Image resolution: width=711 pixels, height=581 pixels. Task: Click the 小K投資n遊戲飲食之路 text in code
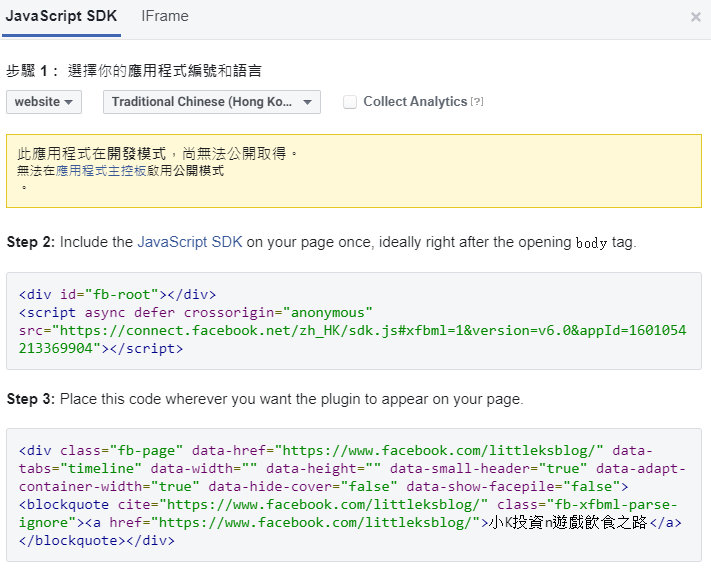pos(568,522)
